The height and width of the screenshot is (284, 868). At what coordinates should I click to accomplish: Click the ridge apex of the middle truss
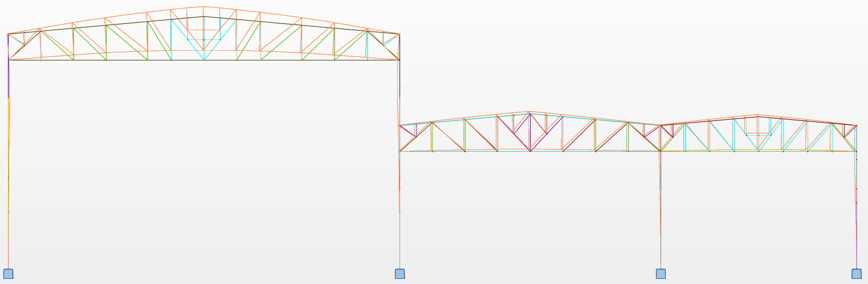coord(530,113)
